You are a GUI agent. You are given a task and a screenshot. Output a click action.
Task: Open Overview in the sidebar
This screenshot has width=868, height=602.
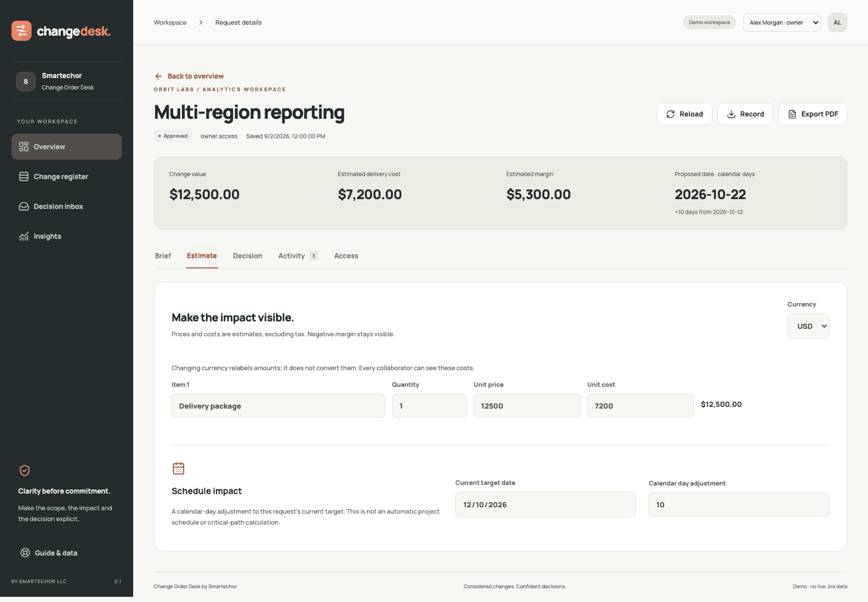[x=67, y=147]
